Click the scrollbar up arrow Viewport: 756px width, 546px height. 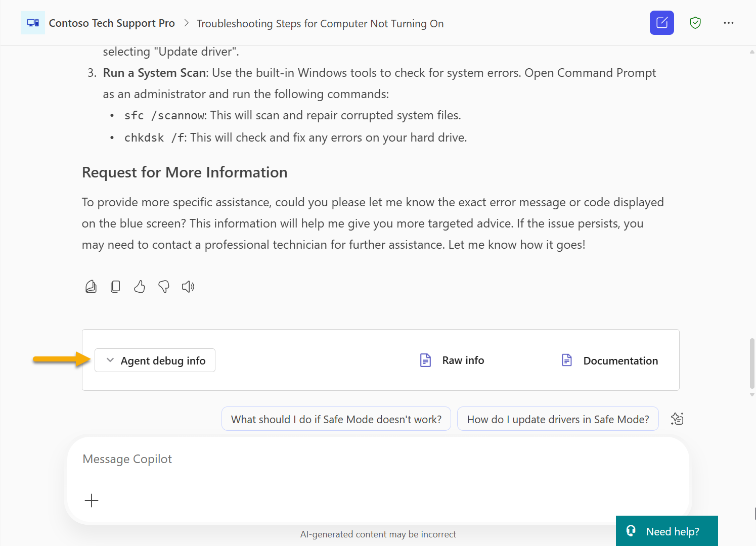pos(752,52)
